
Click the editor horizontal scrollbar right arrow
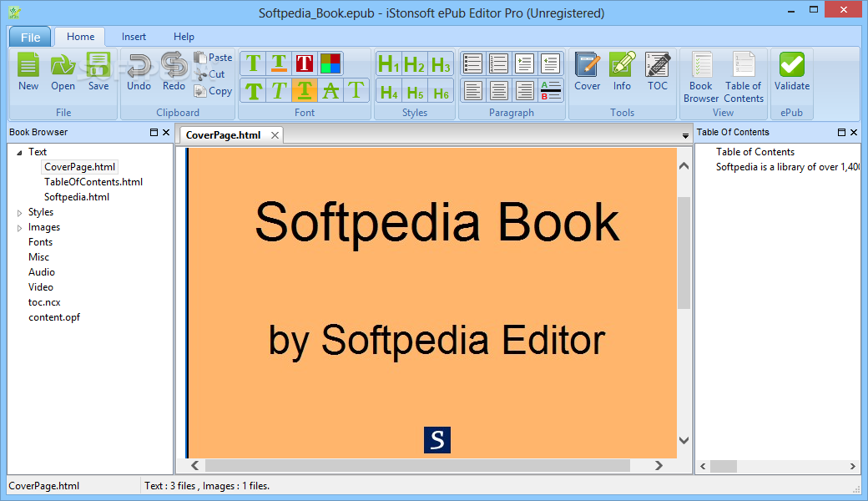(659, 466)
